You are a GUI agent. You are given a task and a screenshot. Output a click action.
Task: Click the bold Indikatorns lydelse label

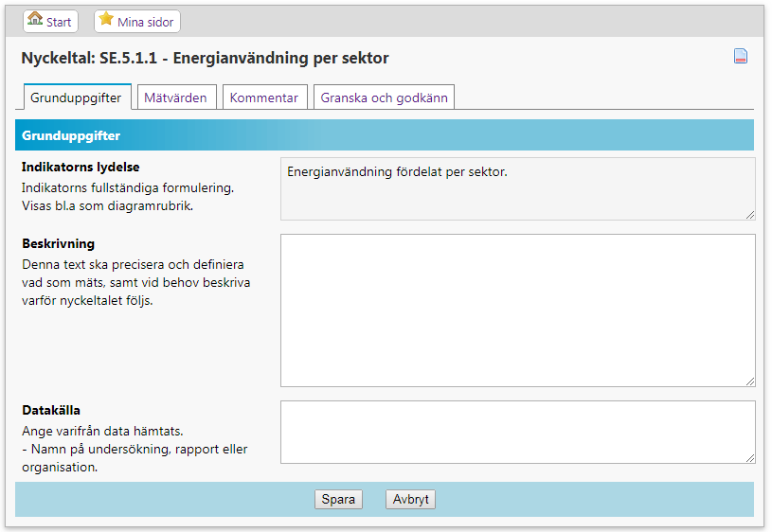tap(81, 167)
